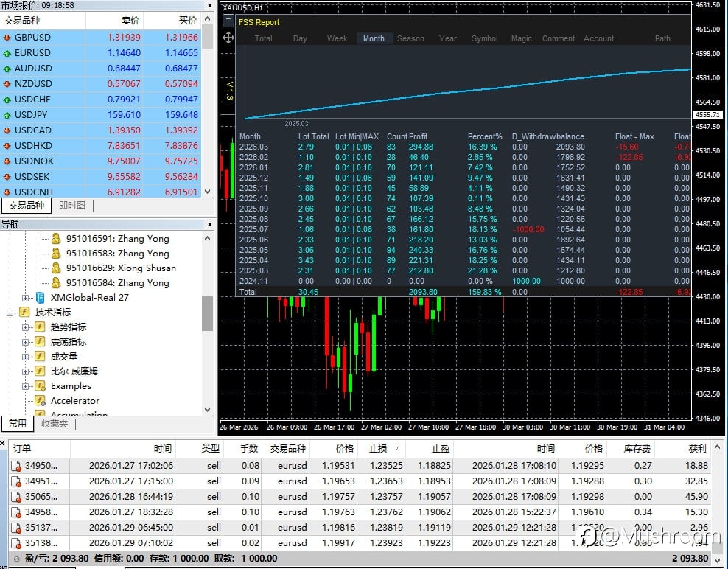The width and height of the screenshot is (728, 569).
Task: Click the USDNOK down-arrow icon
Action: 7,161
